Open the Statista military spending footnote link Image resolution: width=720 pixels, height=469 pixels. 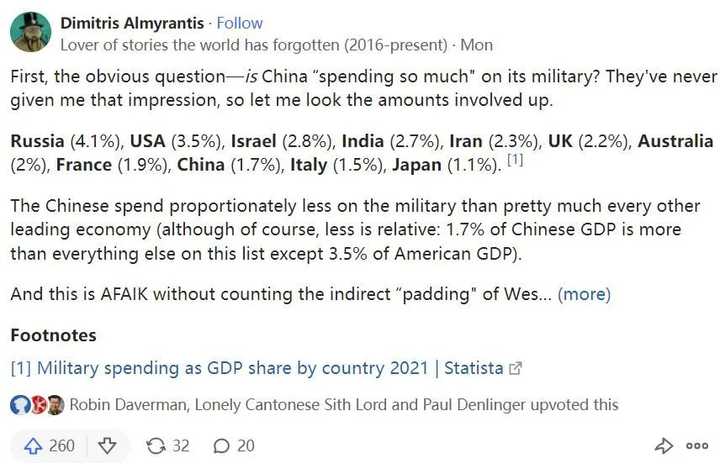[x=265, y=368]
